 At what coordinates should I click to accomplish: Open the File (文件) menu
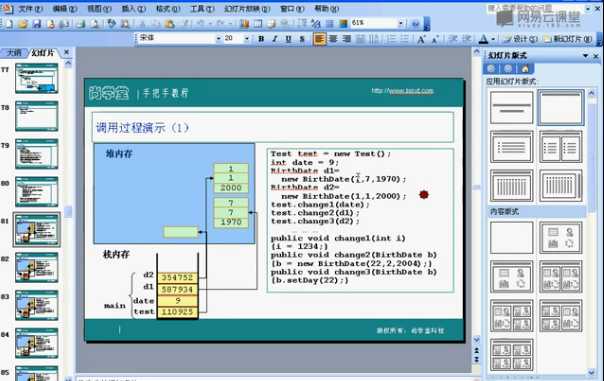click(x=30, y=8)
